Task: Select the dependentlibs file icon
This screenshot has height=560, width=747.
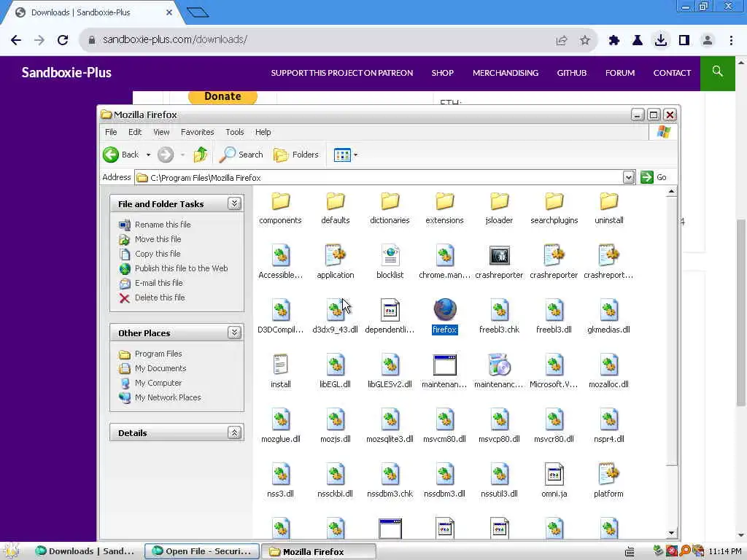Action: point(390,310)
